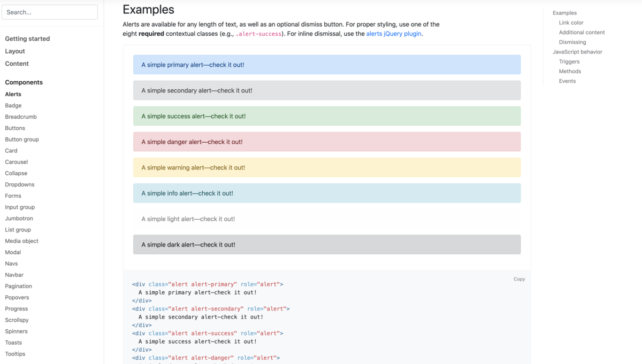Open the Carousel component page
This screenshot has height=364, width=642.
pyautogui.click(x=17, y=162)
